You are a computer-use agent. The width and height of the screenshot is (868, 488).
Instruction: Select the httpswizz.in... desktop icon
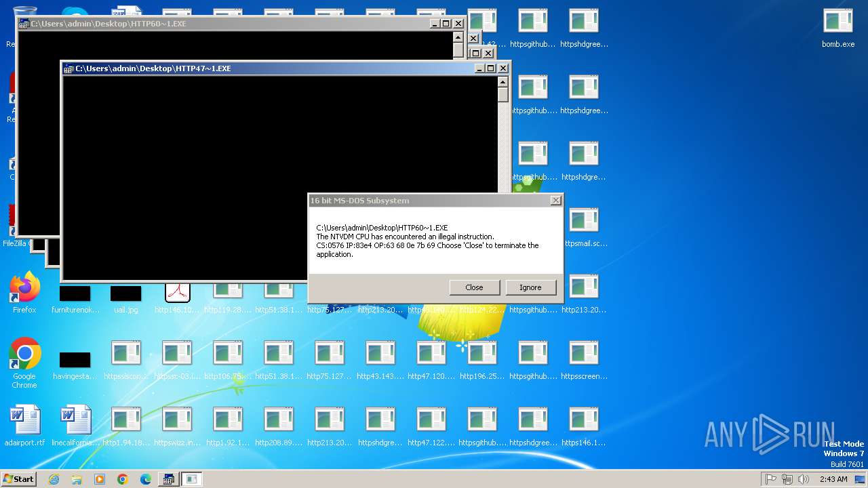(x=177, y=426)
